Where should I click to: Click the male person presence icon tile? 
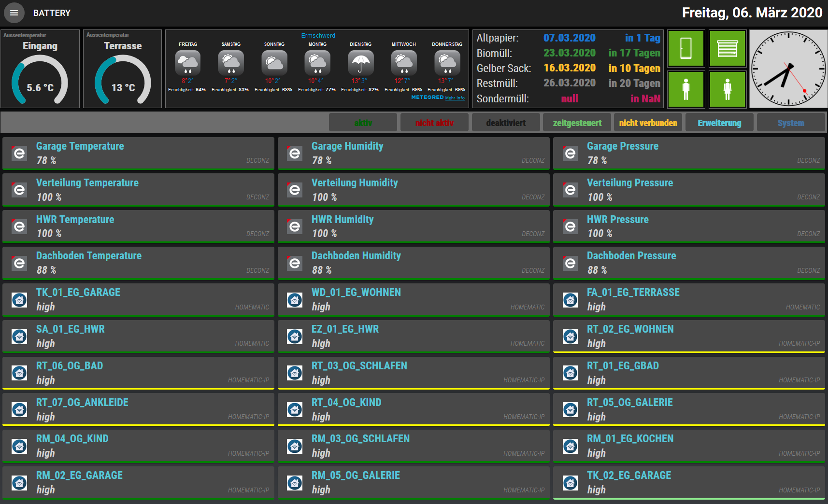[x=685, y=89]
